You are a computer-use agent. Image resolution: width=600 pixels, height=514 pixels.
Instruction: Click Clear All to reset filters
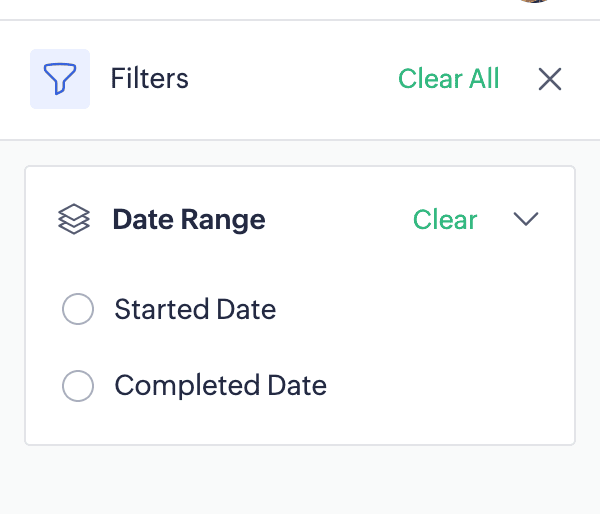coord(448,79)
